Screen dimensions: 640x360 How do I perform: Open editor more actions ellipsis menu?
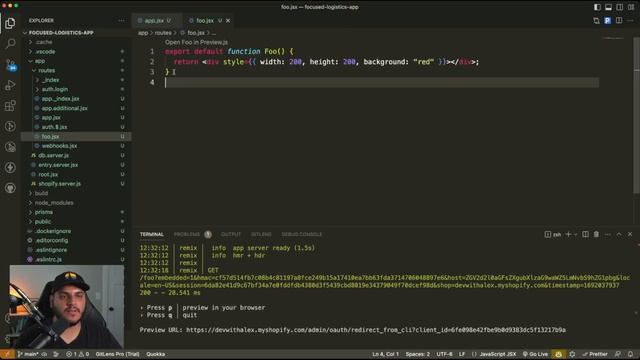[x=630, y=20]
